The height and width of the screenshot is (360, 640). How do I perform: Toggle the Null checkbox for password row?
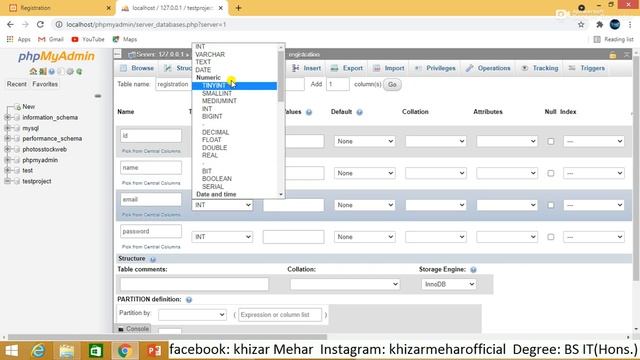click(x=551, y=237)
